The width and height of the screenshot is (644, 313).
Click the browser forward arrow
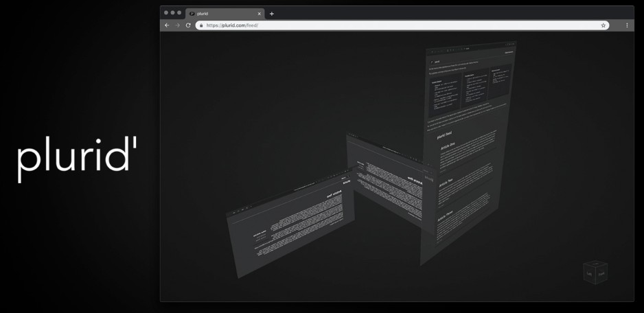(177, 25)
